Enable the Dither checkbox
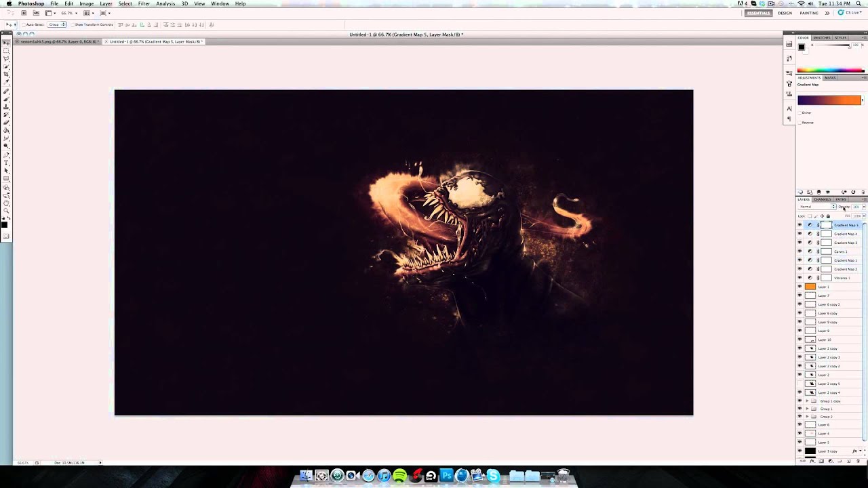Viewport: 868px width, 488px height. [800, 113]
